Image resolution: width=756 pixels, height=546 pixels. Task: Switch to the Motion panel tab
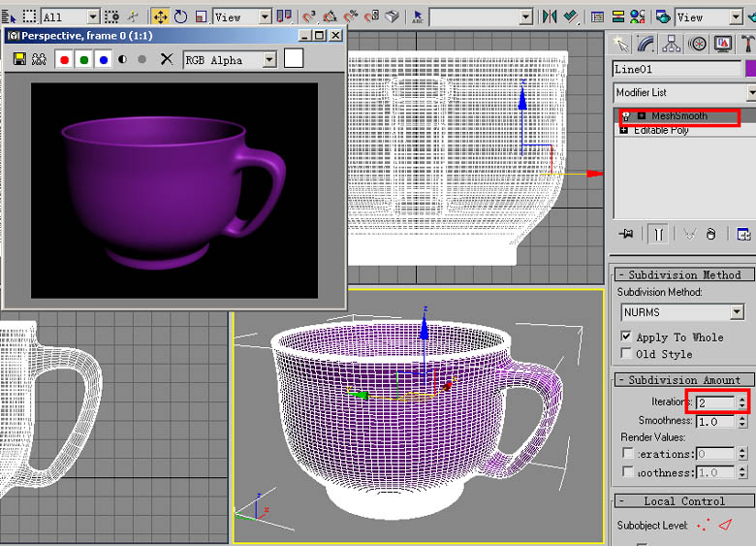[x=697, y=44]
